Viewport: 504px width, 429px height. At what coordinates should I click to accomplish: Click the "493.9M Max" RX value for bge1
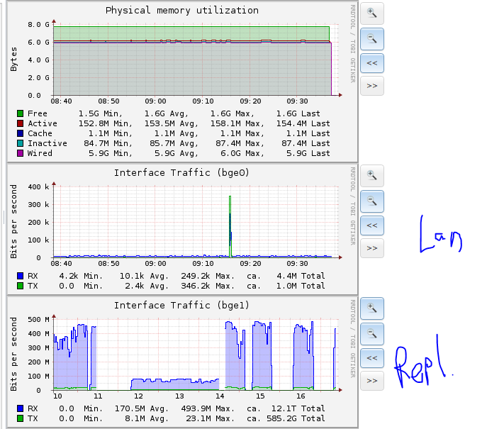(207, 408)
